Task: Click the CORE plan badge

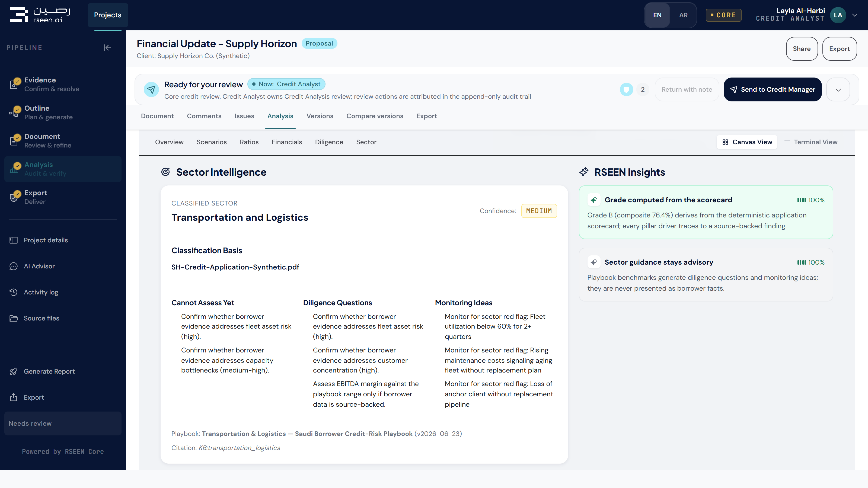Action: [723, 15]
